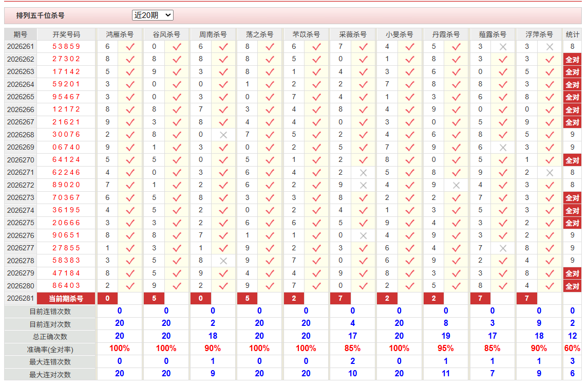Click the X mark for 丹霞杀号 in row 2026272
This screenshot has height=385, width=588.
pyautogui.click(x=456, y=186)
